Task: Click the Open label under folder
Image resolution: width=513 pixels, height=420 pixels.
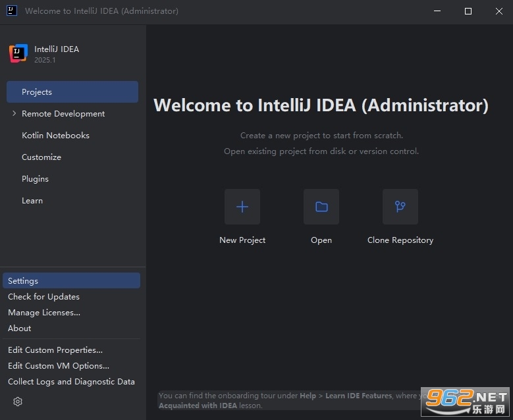Action: (x=321, y=240)
